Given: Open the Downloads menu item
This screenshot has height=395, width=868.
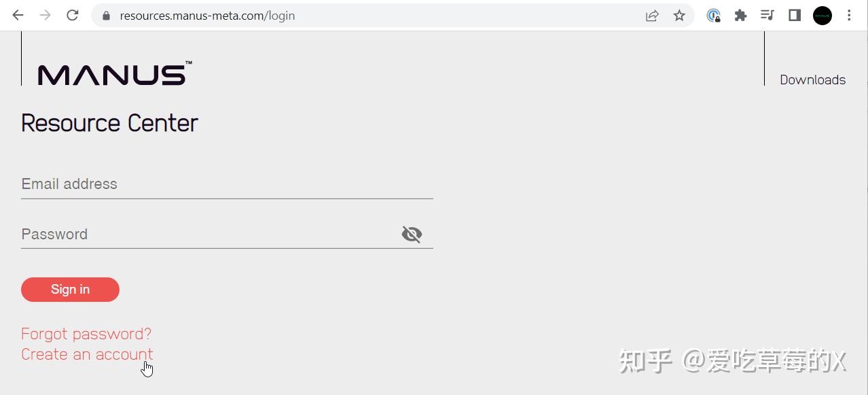Looking at the screenshot, I should 812,80.
